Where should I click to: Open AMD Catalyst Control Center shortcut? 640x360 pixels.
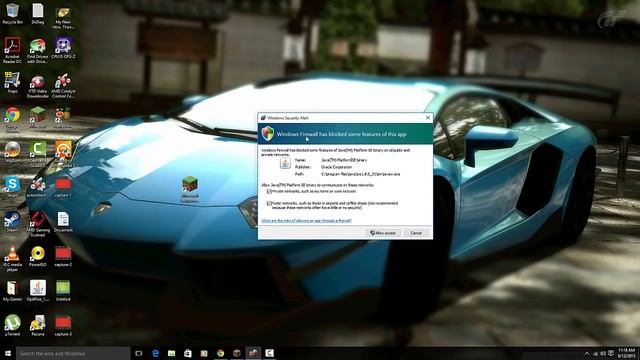63,85
